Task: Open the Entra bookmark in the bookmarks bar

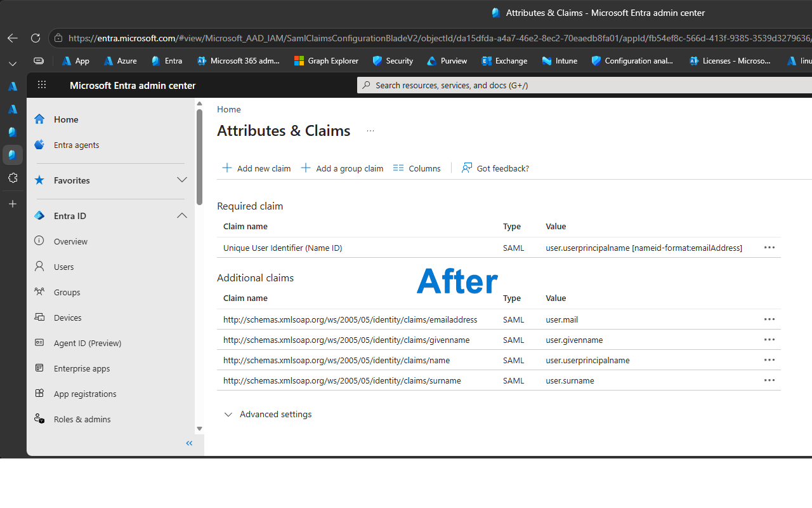Action: click(x=166, y=61)
